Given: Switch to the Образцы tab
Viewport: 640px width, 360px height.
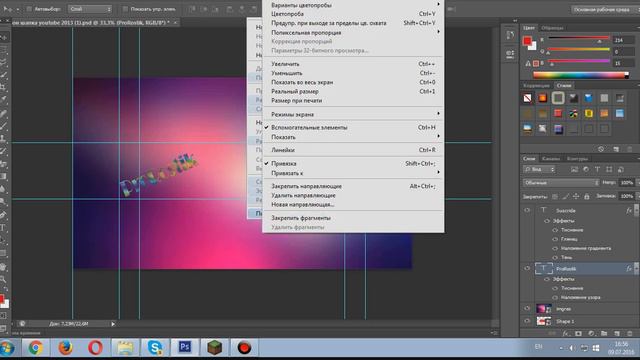Looking at the screenshot, I should (552, 28).
